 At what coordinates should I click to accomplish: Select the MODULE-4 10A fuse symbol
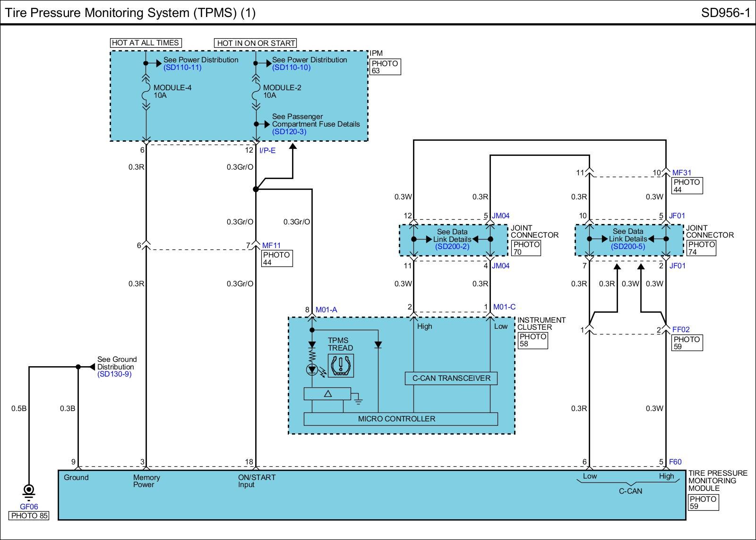click(146, 92)
